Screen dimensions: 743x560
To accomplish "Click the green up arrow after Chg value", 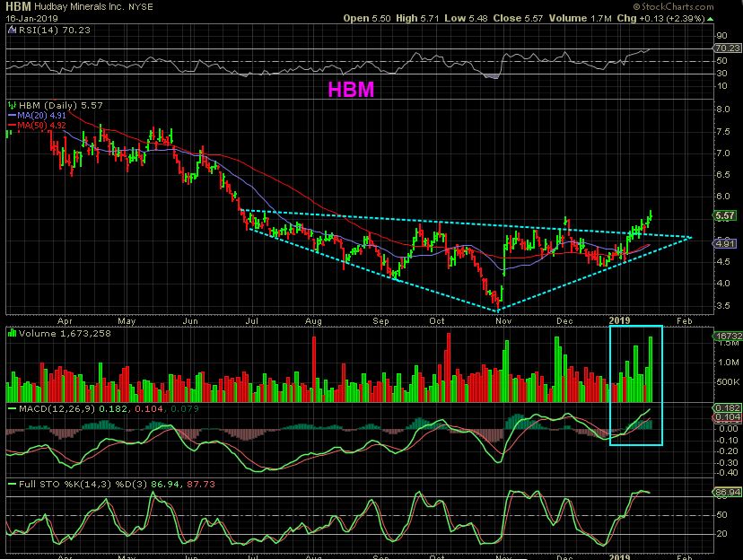I will (710, 19).
